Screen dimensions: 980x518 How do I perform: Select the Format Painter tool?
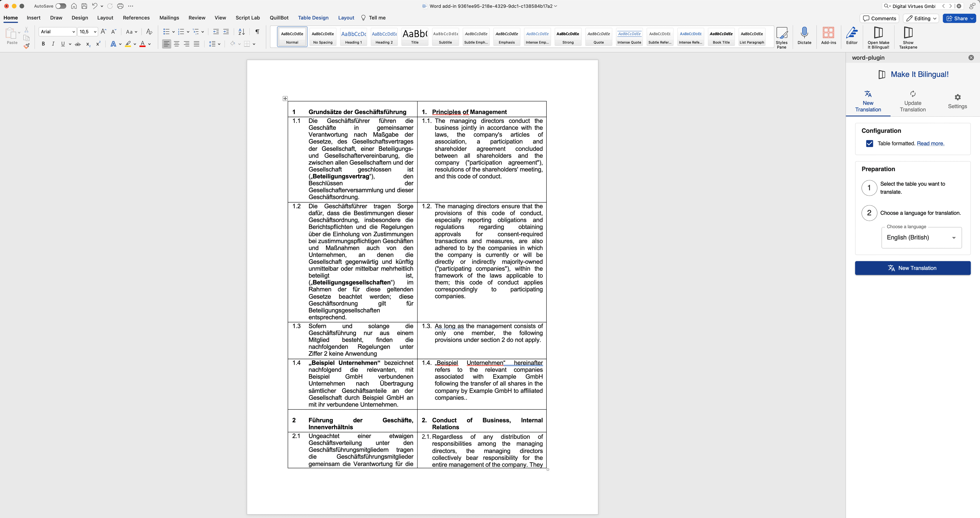pos(26,46)
